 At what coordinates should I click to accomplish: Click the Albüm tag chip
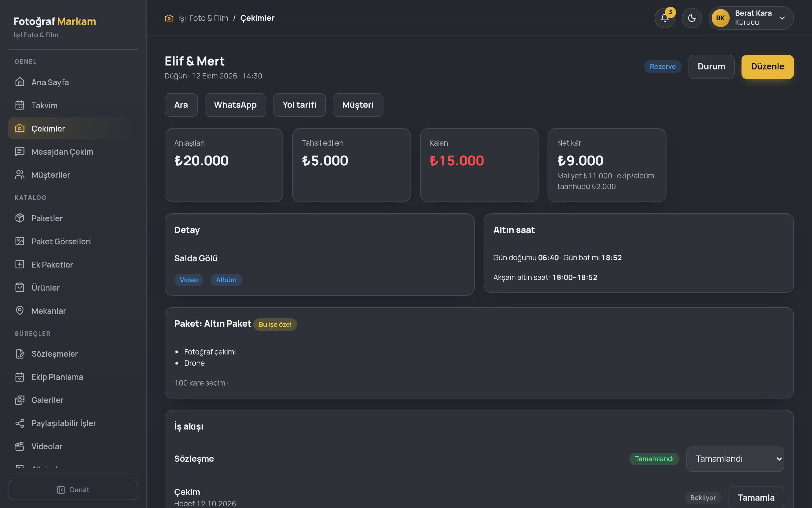226,280
